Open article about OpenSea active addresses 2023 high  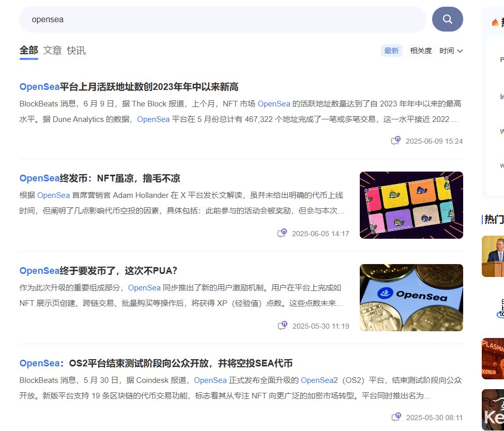coord(129,87)
